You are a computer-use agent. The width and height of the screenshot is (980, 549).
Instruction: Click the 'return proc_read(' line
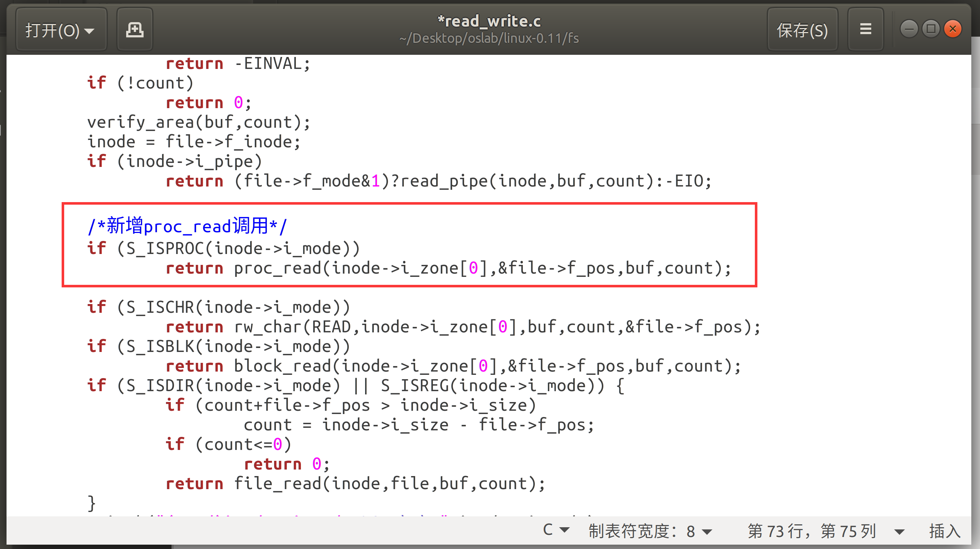pyautogui.click(x=448, y=268)
